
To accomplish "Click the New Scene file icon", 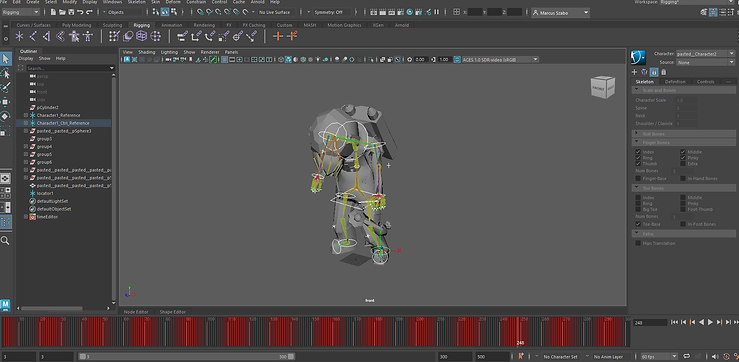I will [53, 12].
